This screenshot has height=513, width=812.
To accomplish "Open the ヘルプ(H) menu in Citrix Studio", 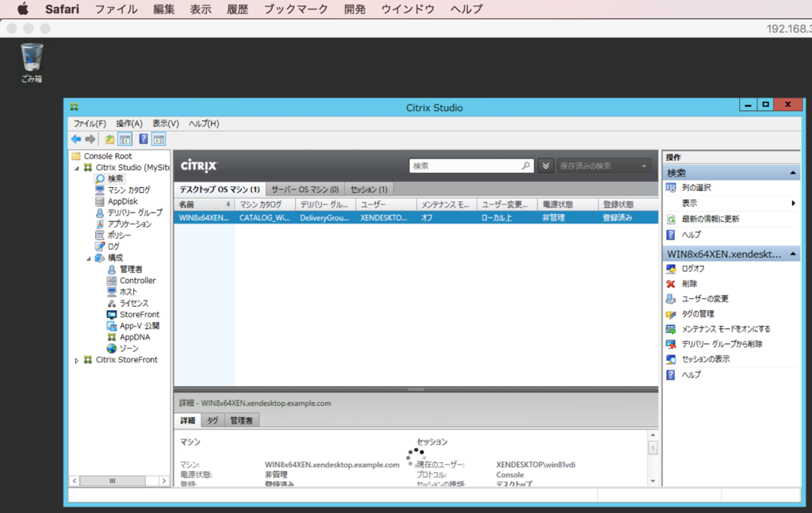I will pyautogui.click(x=204, y=123).
